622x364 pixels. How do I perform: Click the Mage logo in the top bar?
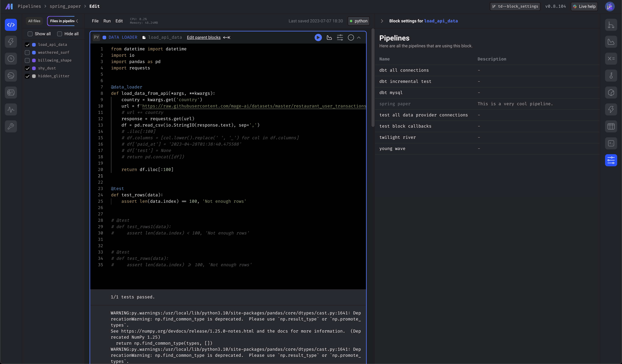click(x=9, y=6)
